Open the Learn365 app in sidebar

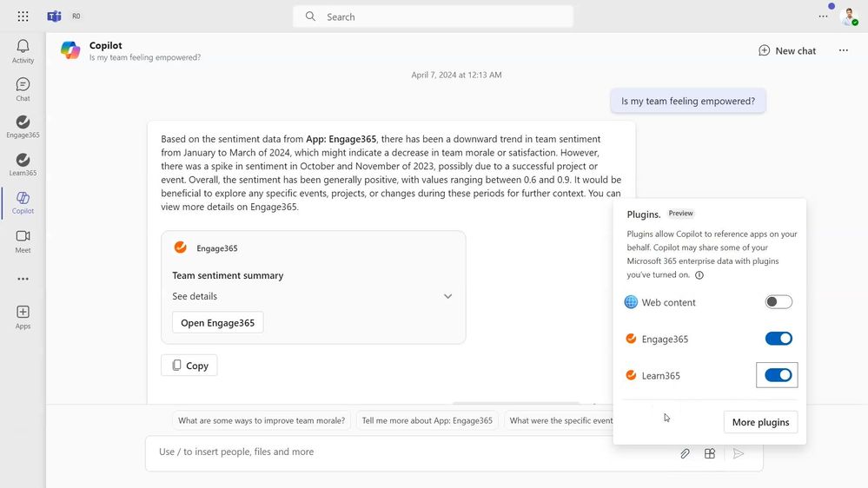tap(23, 164)
